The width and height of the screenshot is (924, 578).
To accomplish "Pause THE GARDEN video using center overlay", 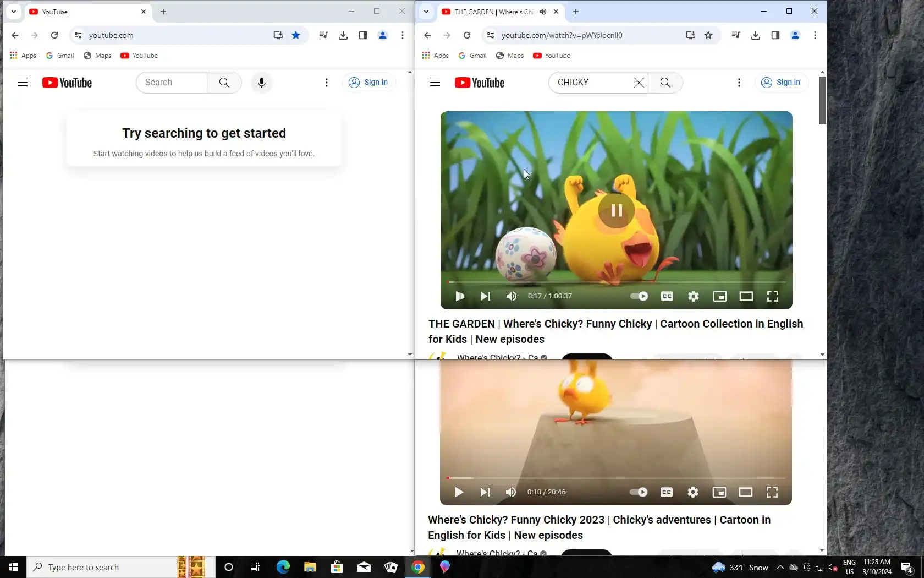I will click(x=617, y=210).
